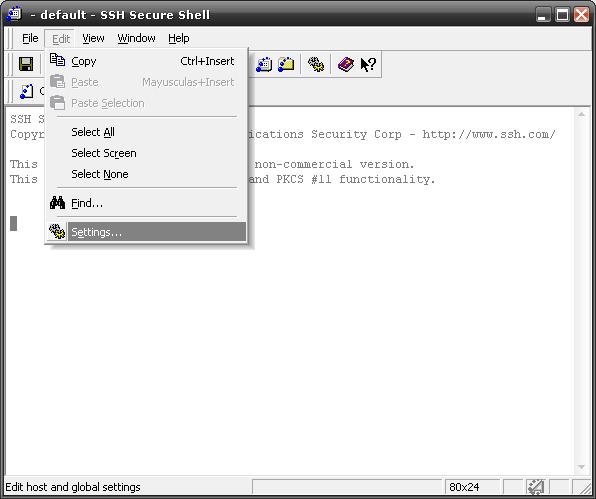Open the purple Help book icon
This screenshot has height=499, width=596.
click(346, 64)
